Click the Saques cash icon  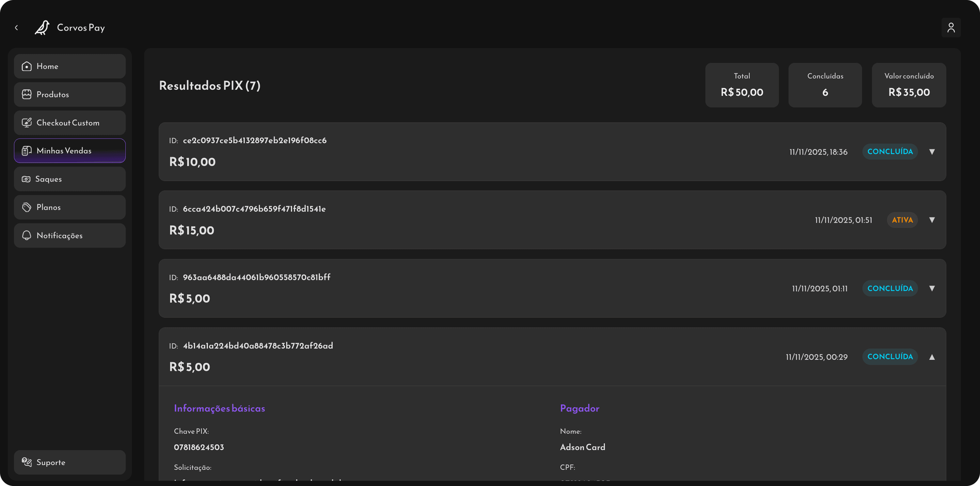26,179
